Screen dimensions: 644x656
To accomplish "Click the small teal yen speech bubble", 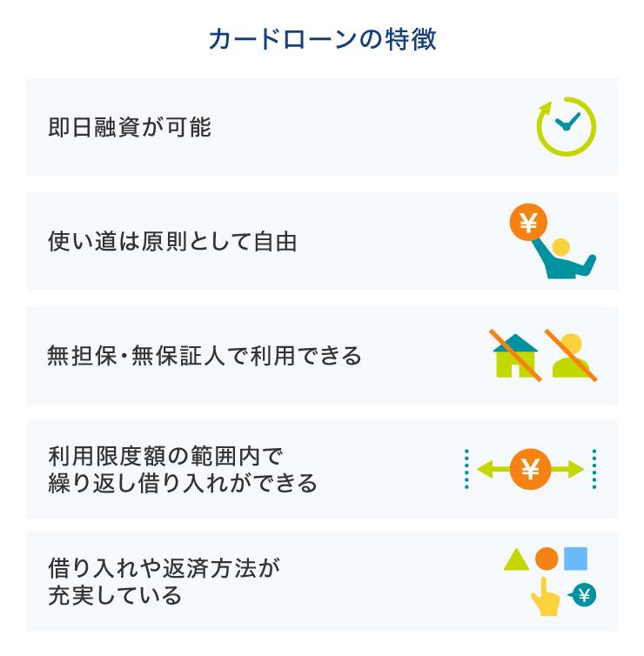I will (x=583, y=596).
